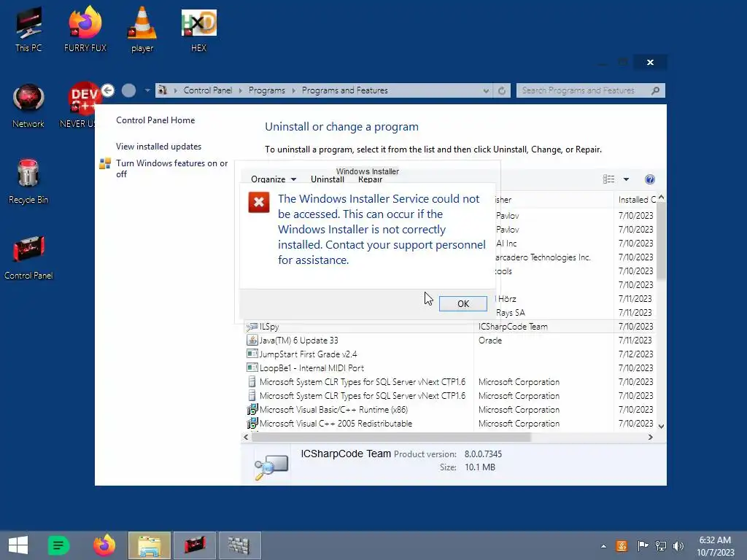Expand the view options dropdown arrow
This screenshot has height=560, width=747.
click(x=626, y=179)
